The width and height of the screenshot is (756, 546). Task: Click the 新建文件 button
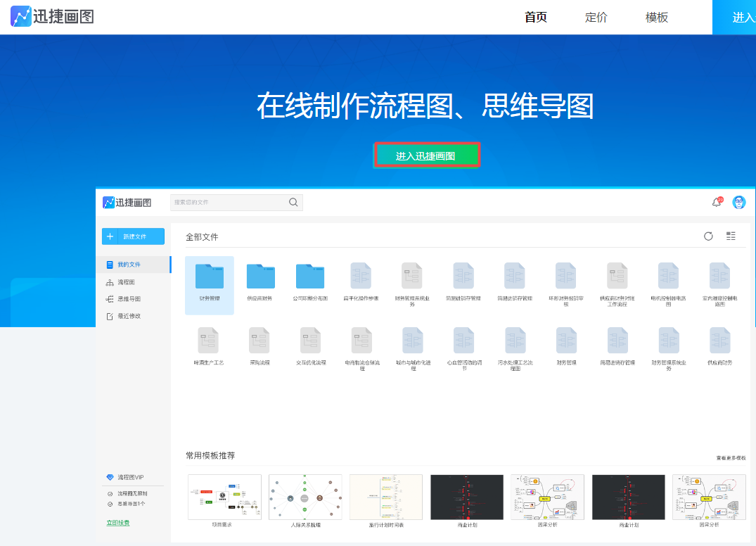click(133, 236)
